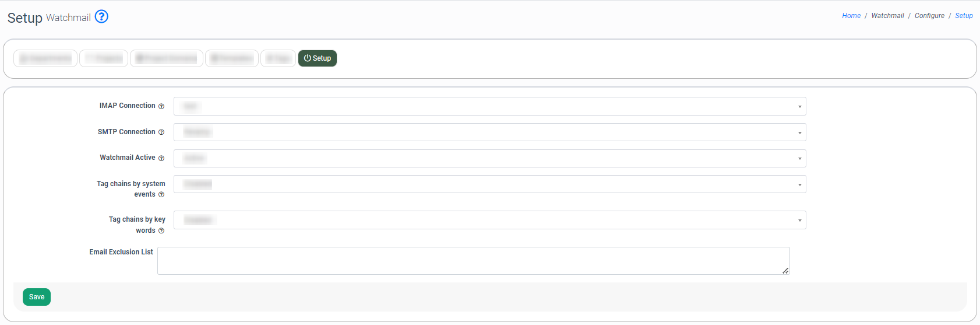This screenshot has width=980, height=325.
Task: Open the IMAP Connection dropdown
Action: click(x=489, y=106)
